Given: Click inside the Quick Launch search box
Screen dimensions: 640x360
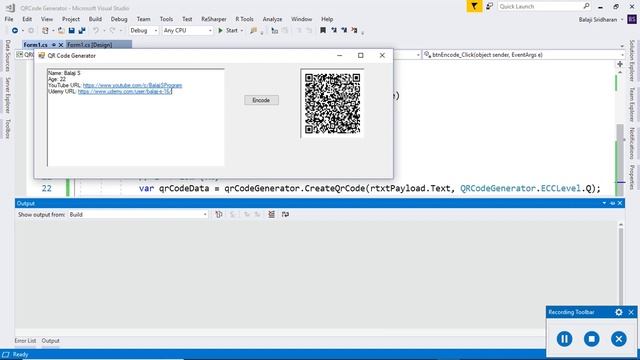Looking at the screenshot, I should pyautogui.click(x=540, y=6).
